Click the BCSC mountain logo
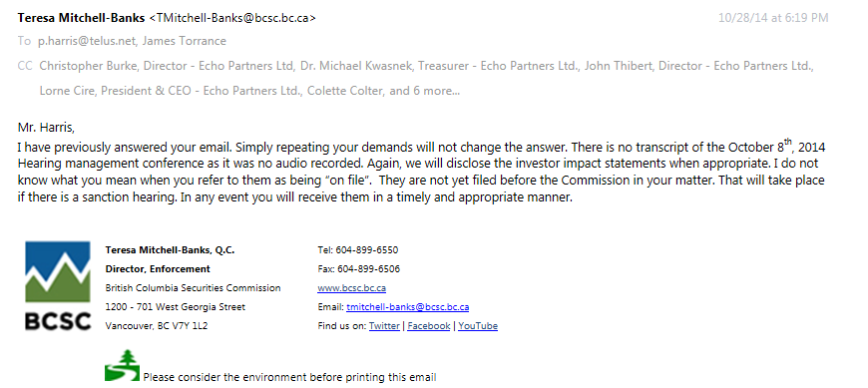 pos(58,285)
